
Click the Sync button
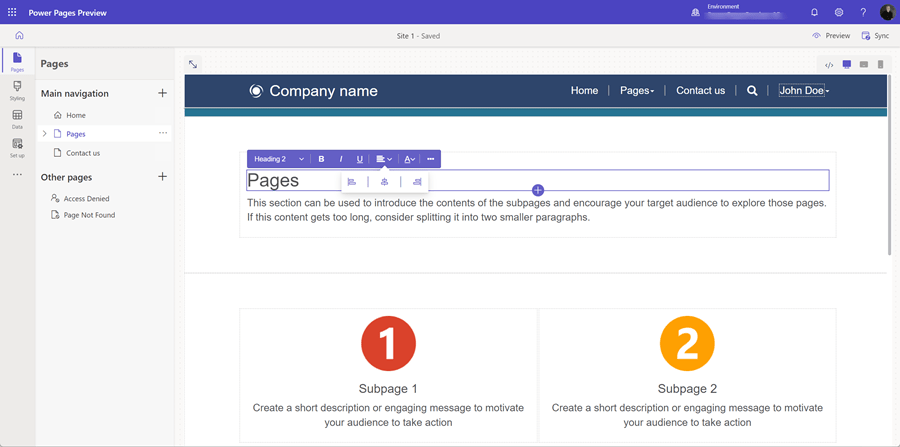(874, 36)
